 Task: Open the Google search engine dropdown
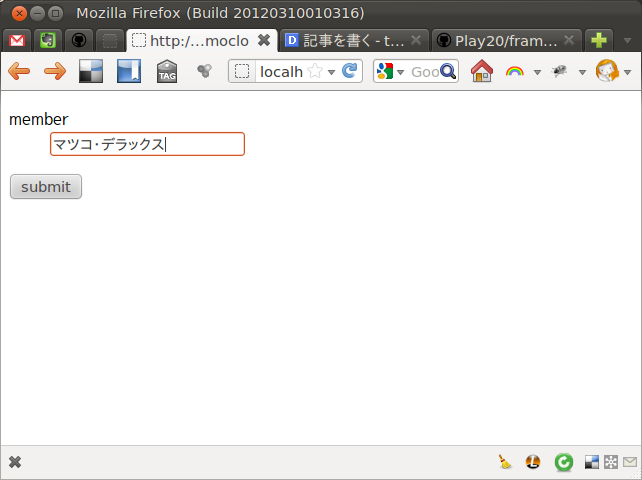(390, 71)
